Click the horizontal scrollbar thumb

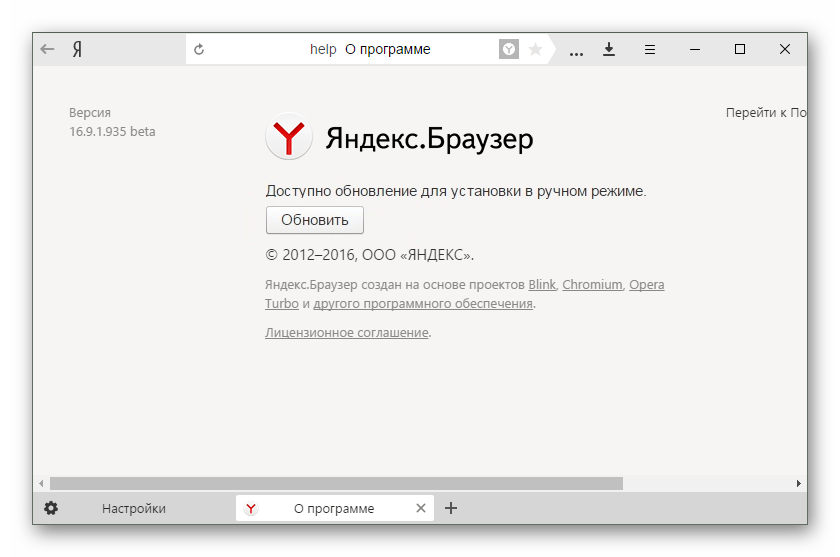pyautogui.click(x=336, y=483)
